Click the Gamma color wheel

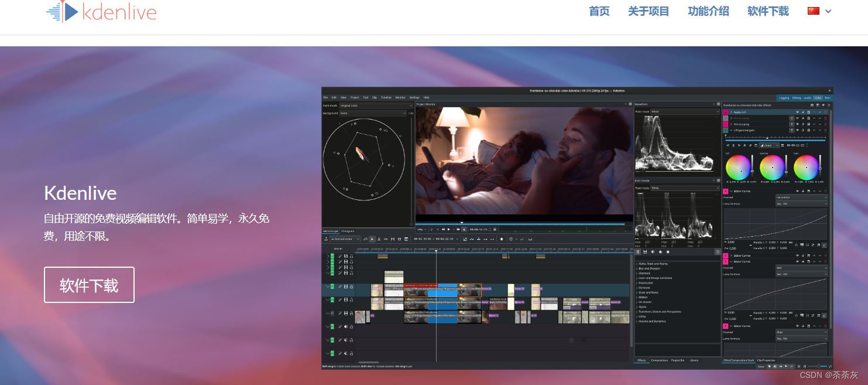(773, 168)
